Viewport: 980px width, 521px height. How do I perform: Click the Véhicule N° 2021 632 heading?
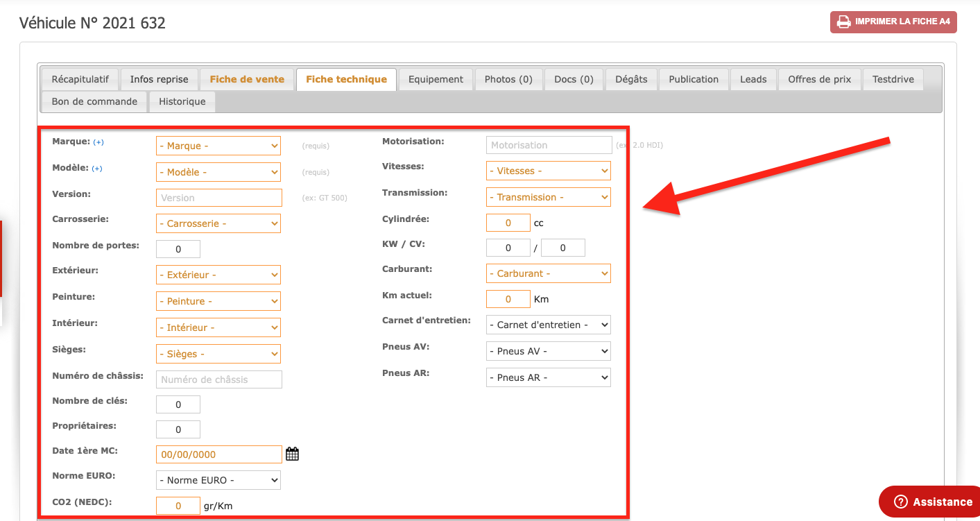[92, 23]
